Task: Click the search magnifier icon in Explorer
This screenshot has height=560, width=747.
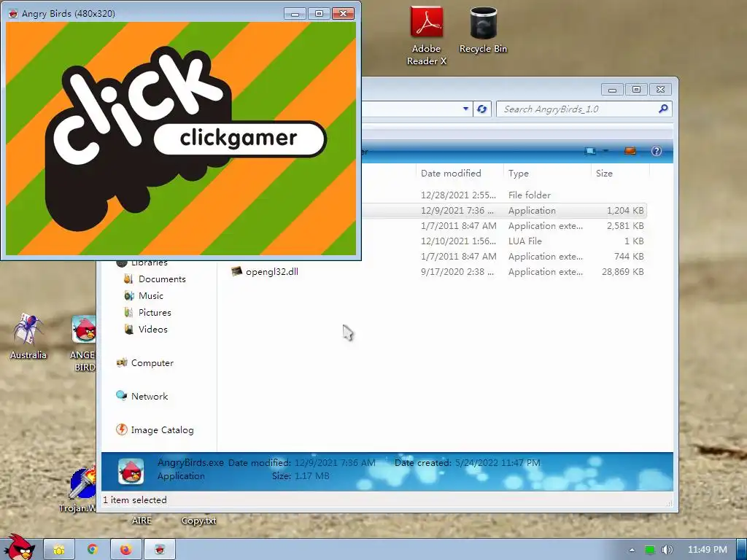Action: [x=662, y=109]
